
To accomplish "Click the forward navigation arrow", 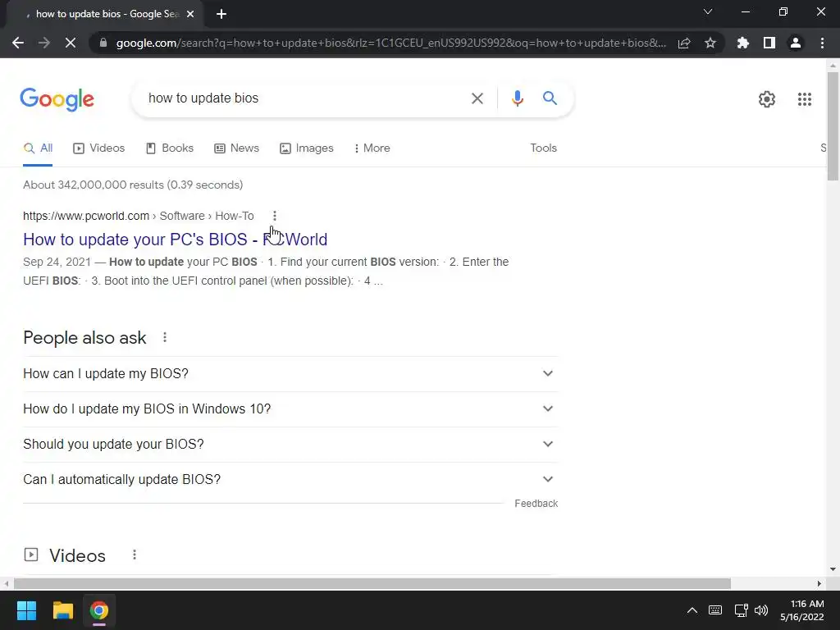I will pos(44,43).
